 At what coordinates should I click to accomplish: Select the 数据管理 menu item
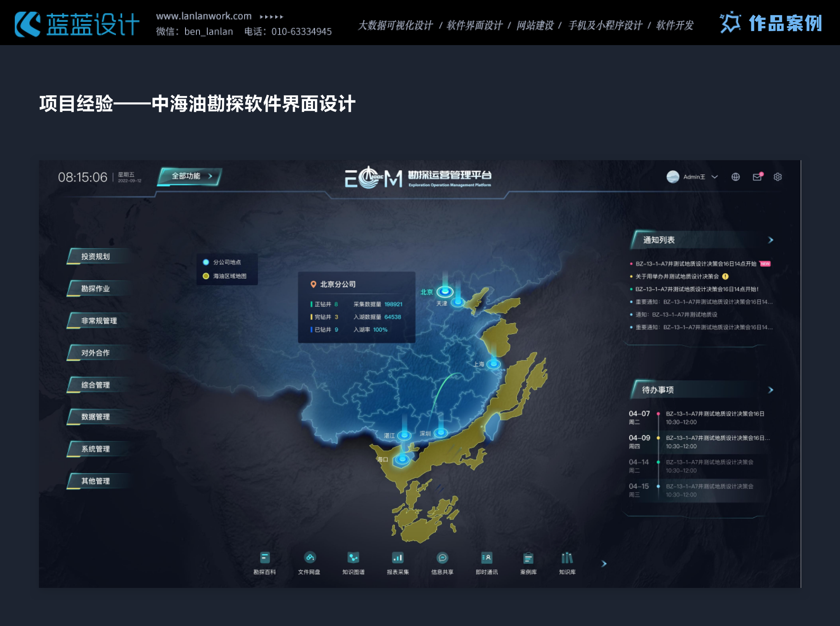click(x=96, y=417)
